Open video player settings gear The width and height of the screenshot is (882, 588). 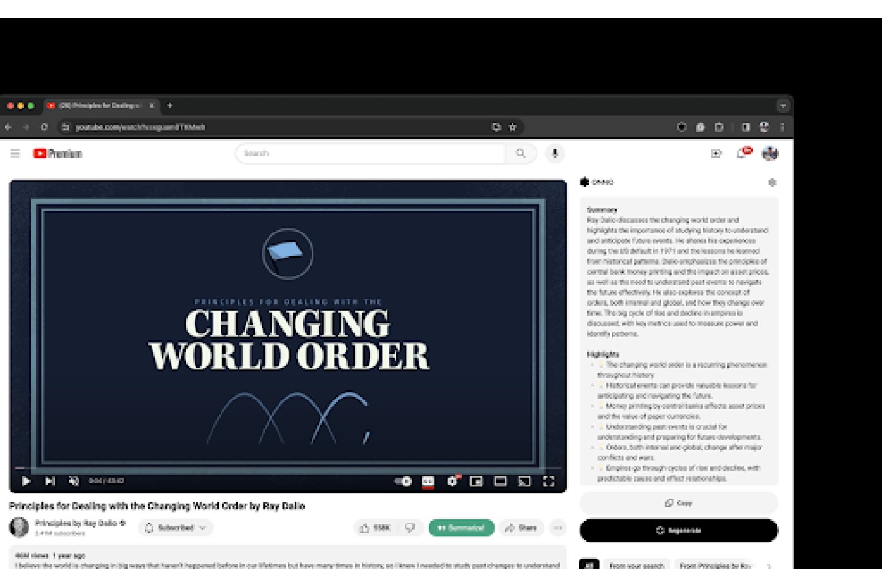[x=452, y=481]
